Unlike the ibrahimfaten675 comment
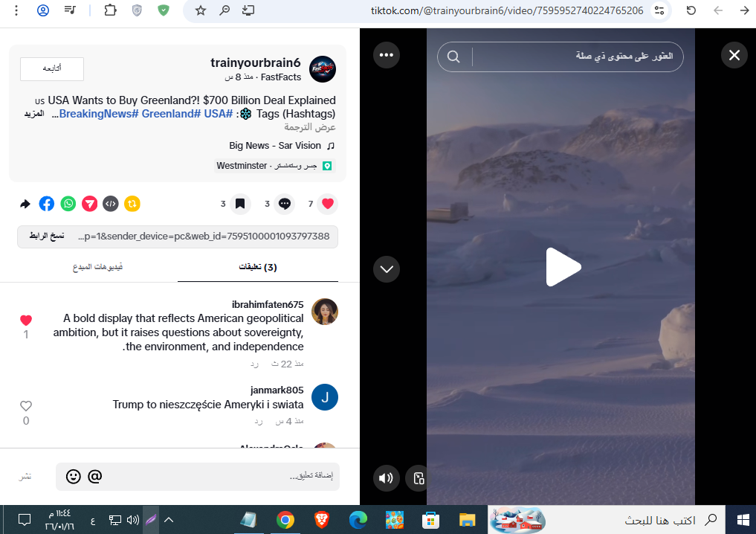The width and height of the screenshot is (756, 534). tap(26, 320)
